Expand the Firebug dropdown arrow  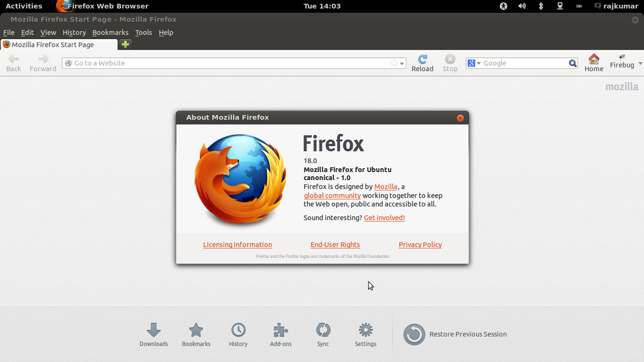coord(640,63)
